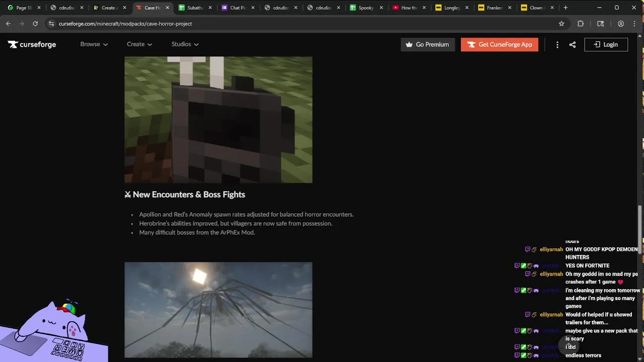Go back to the previous page
The width and height of the screenshot is (644, 362).
8,24
